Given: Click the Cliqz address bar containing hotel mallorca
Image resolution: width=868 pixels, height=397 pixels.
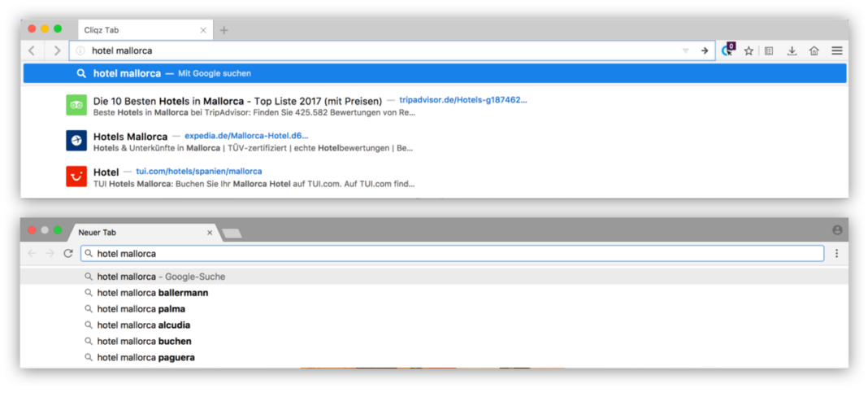Looking at the screenshot, I should click(391, 51).
